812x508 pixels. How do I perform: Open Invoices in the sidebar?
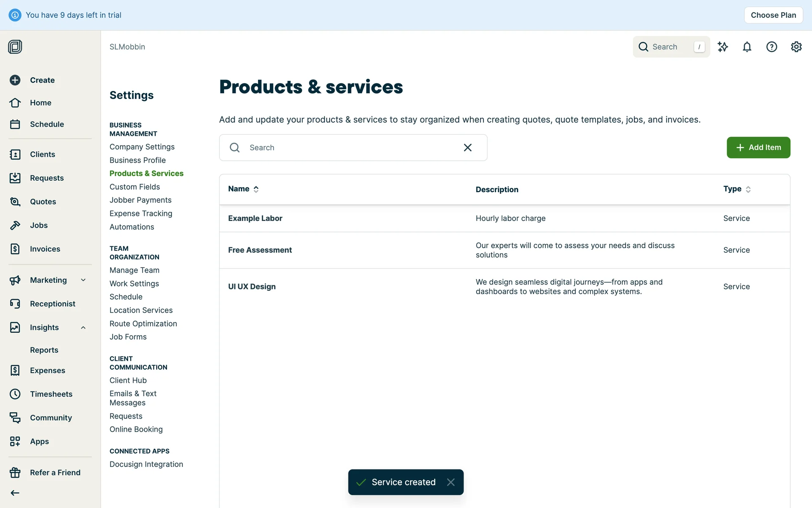tap(45, 249)
